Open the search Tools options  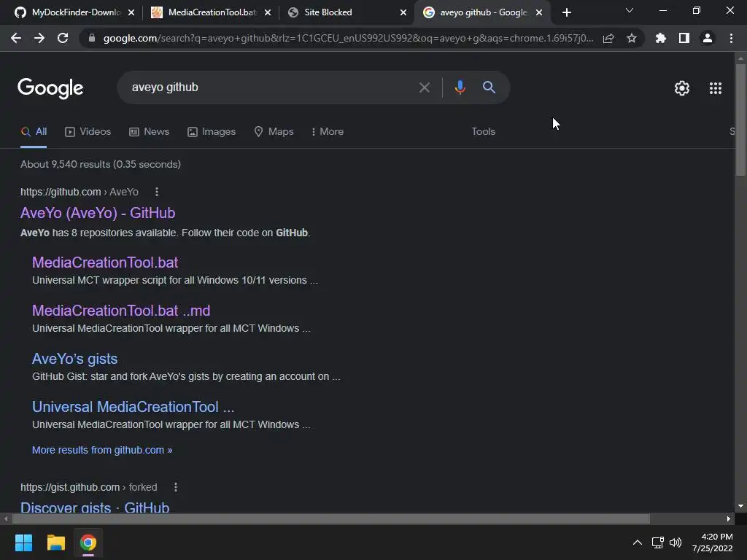point(483,131)
